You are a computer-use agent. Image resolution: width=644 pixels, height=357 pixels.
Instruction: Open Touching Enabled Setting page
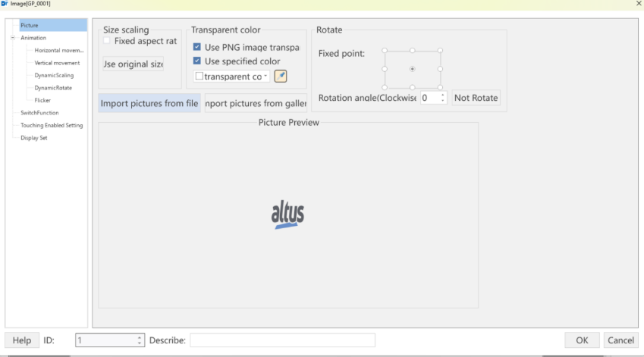(52, 125)
